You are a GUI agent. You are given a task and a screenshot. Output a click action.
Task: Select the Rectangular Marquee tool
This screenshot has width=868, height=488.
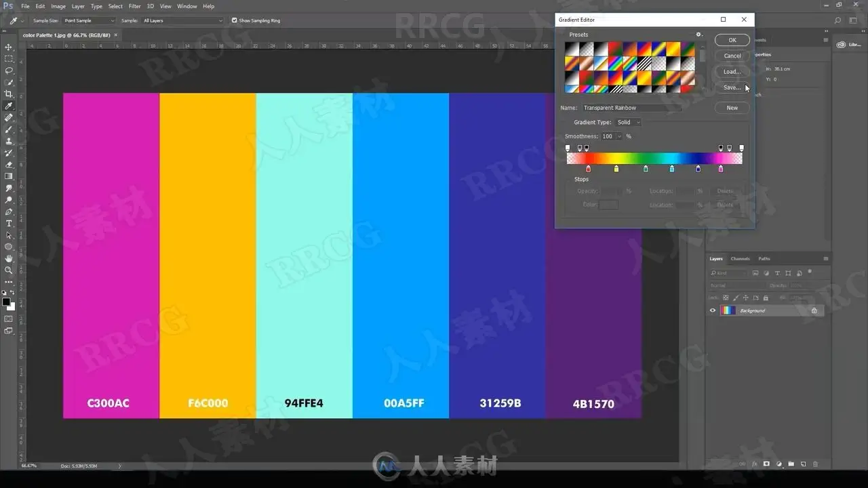[x=9, y=59]
